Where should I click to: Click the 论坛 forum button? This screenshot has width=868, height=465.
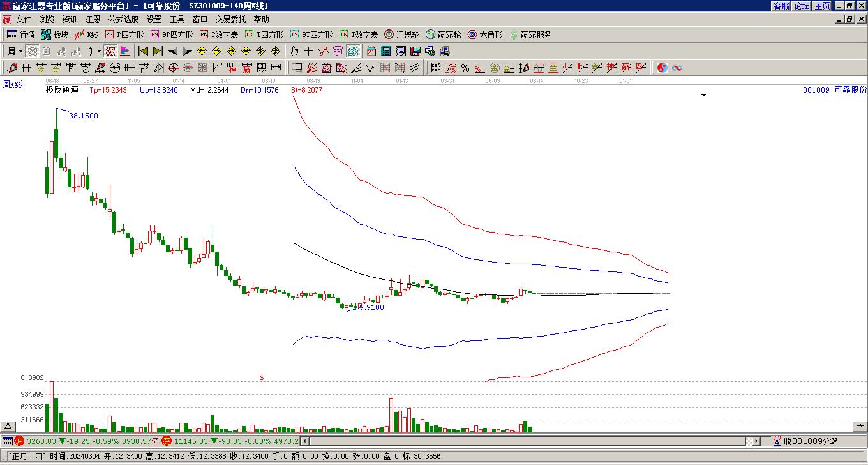[x=802, y=5]
